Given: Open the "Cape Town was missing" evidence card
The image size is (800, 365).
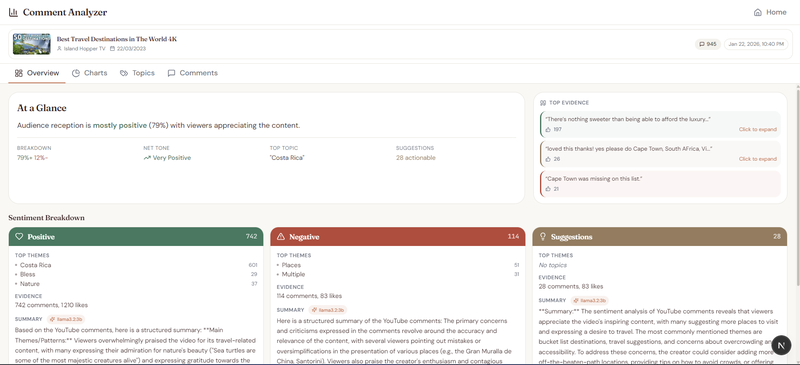Looking at the screenshot, I should (660, 184).
